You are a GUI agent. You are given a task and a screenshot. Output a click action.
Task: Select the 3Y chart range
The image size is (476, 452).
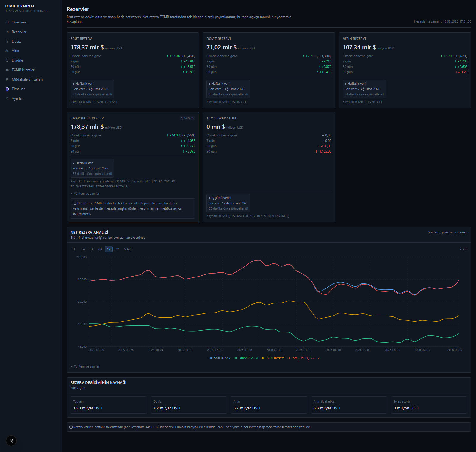[x=117, y=249]
